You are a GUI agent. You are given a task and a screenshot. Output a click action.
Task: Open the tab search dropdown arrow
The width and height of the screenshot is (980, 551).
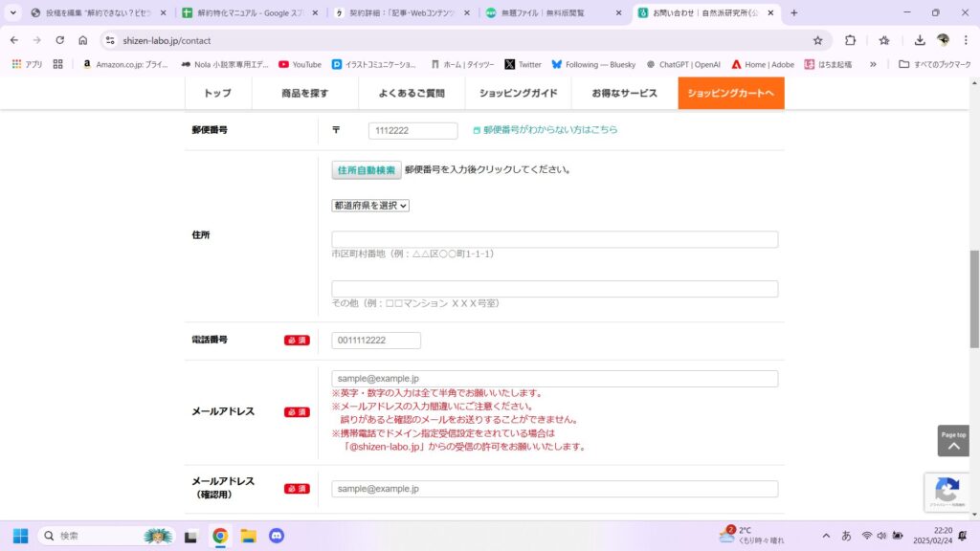coord(13,12)
